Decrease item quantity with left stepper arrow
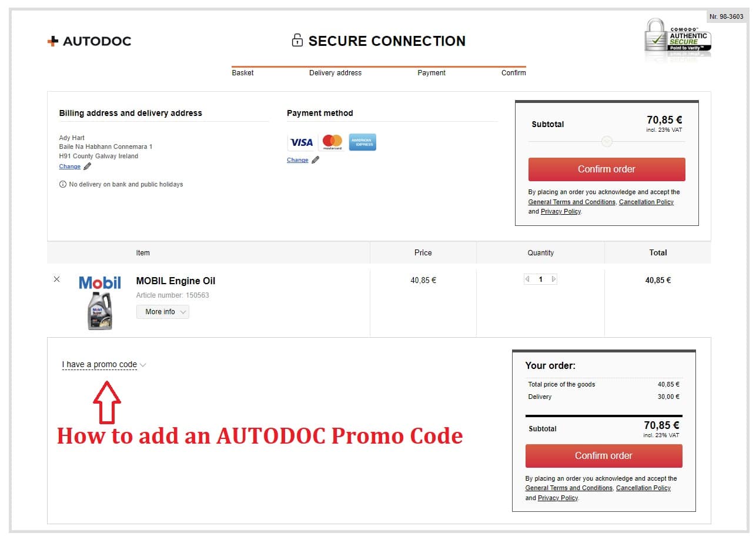 (527, 279)
